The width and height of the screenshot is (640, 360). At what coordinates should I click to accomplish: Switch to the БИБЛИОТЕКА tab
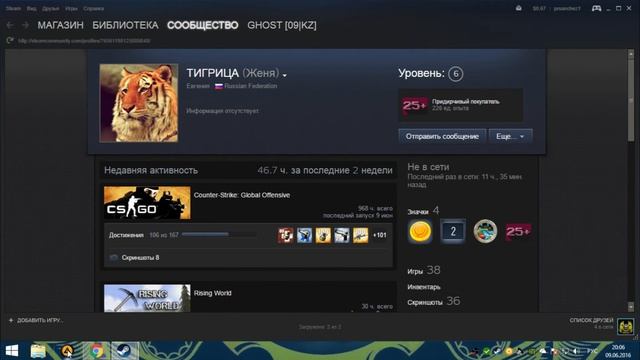pyautogui.click(x=125, y=25)
